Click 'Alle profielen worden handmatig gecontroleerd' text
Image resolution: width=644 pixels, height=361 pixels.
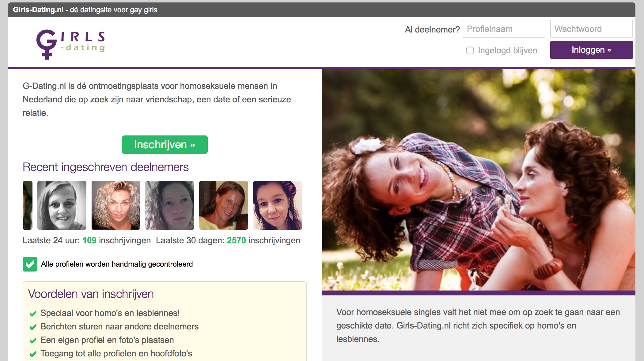point(117,264)
